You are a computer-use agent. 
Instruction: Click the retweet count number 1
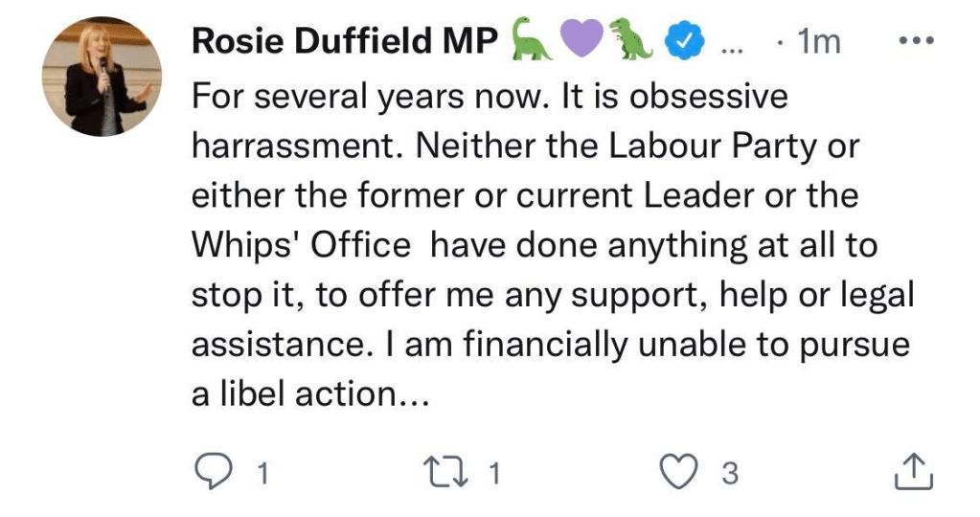494,474
